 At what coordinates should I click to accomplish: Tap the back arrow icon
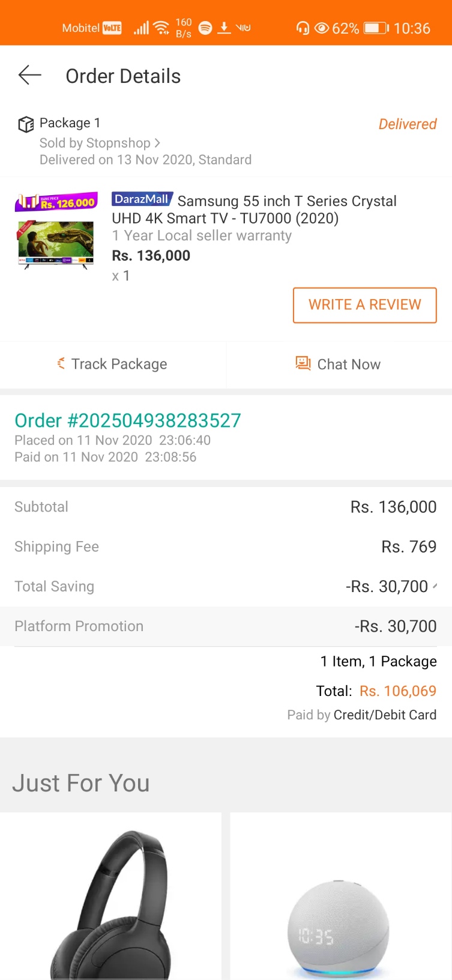[30, 76]
